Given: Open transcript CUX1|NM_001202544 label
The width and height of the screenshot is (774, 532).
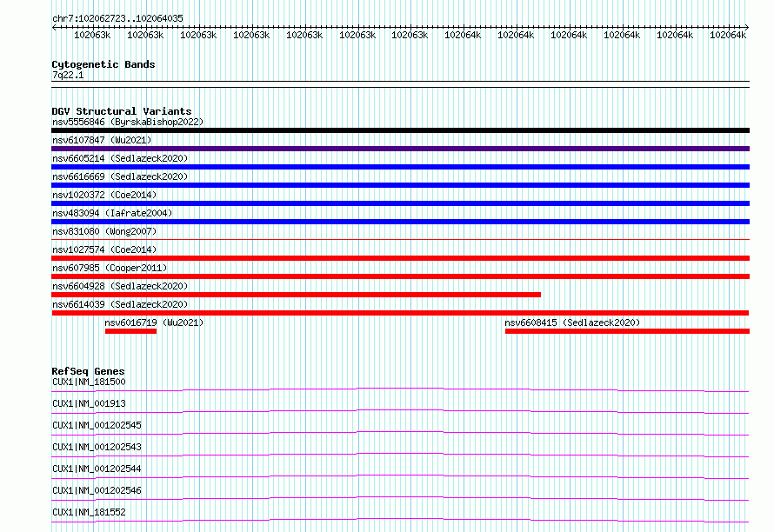Looking at the screenshot, I should [97, 469].
